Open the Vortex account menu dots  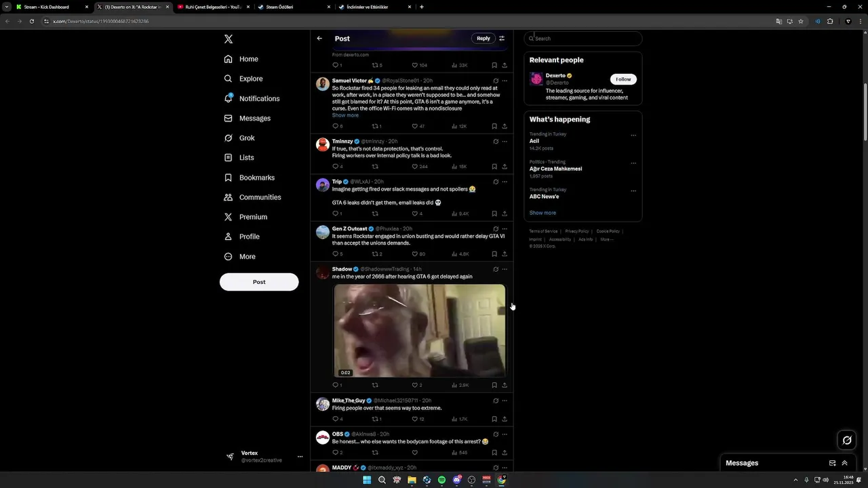pyautogui.click(x=300, y=457)
